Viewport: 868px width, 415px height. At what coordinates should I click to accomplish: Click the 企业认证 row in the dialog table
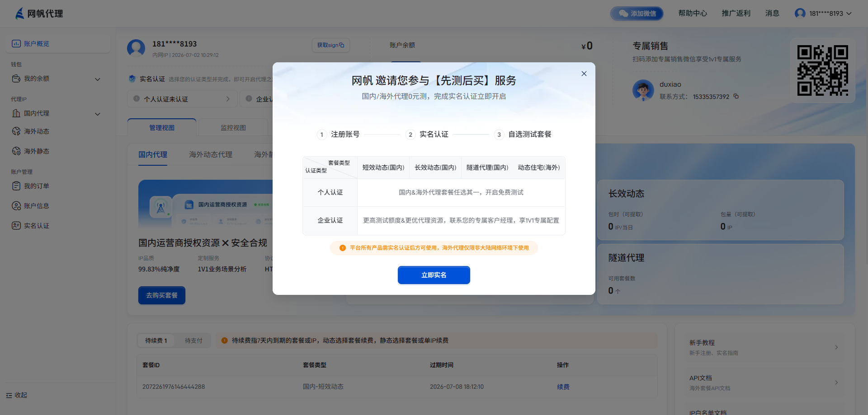click(x=434, y=220)
